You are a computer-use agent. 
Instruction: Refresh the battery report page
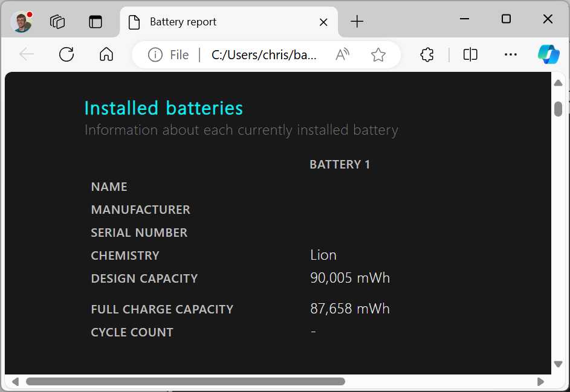click(66, 54)
